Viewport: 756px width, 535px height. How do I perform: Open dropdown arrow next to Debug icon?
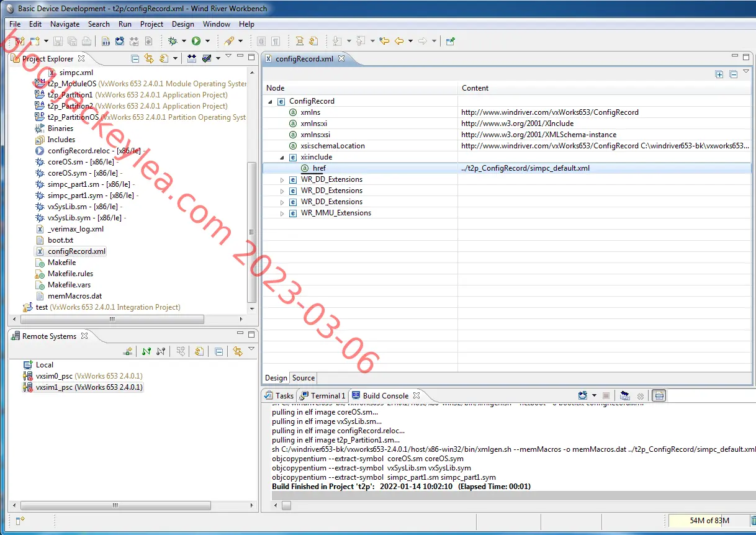pos(184,42)
